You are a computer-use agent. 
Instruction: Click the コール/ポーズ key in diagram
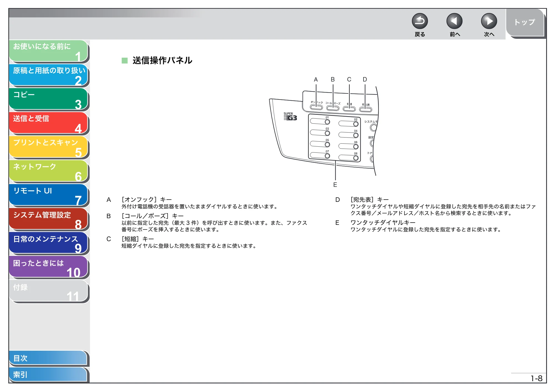(x=333, y=108)
